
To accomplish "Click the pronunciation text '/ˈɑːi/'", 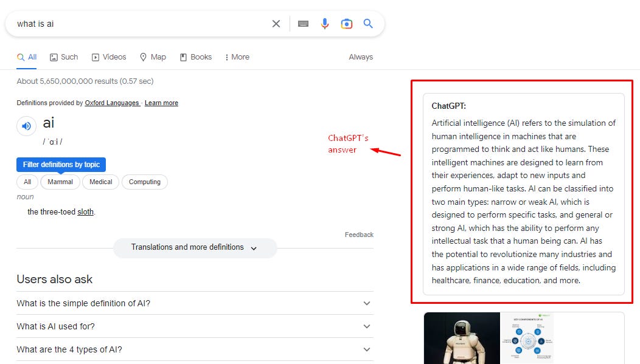I will [x=53, y=142].
